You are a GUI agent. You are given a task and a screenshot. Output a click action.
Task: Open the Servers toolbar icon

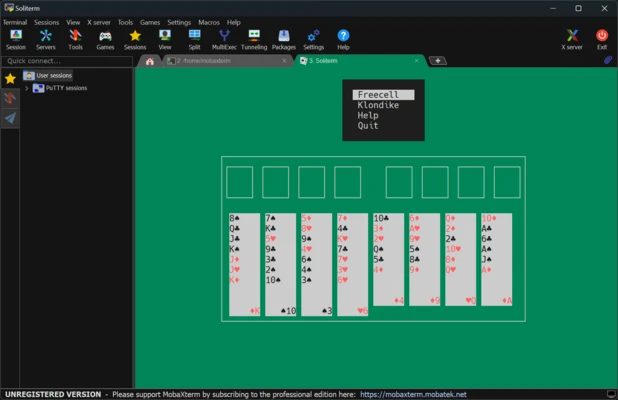tap(46, 40)
